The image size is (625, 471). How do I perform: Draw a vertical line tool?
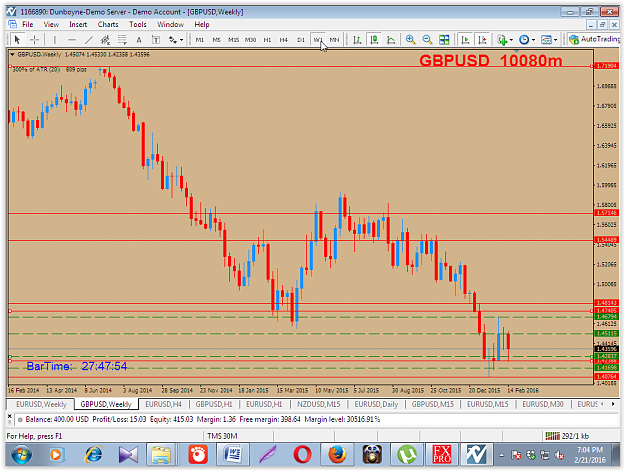[55, 39]
